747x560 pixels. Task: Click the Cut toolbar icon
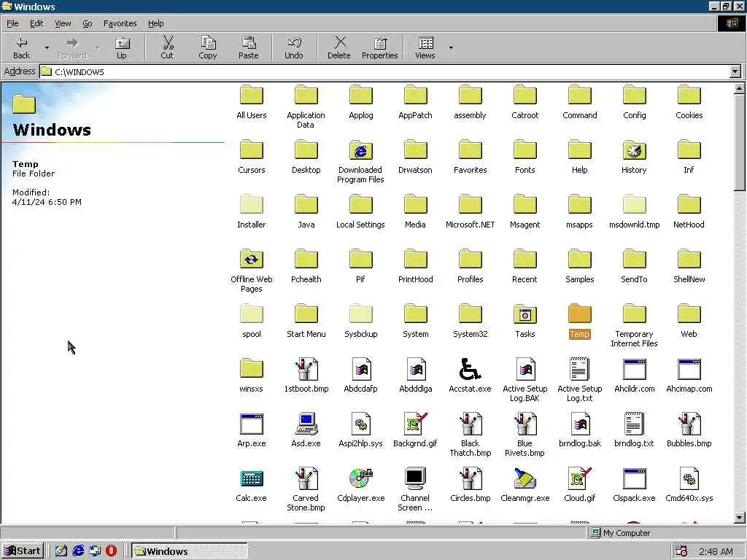[167, 47]
